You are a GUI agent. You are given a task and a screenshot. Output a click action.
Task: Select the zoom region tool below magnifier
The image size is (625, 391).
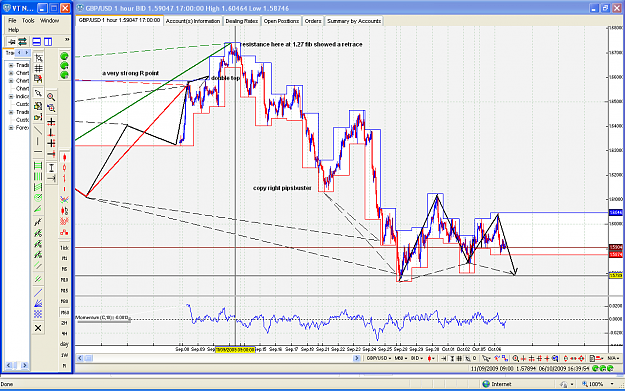[51, 108]
